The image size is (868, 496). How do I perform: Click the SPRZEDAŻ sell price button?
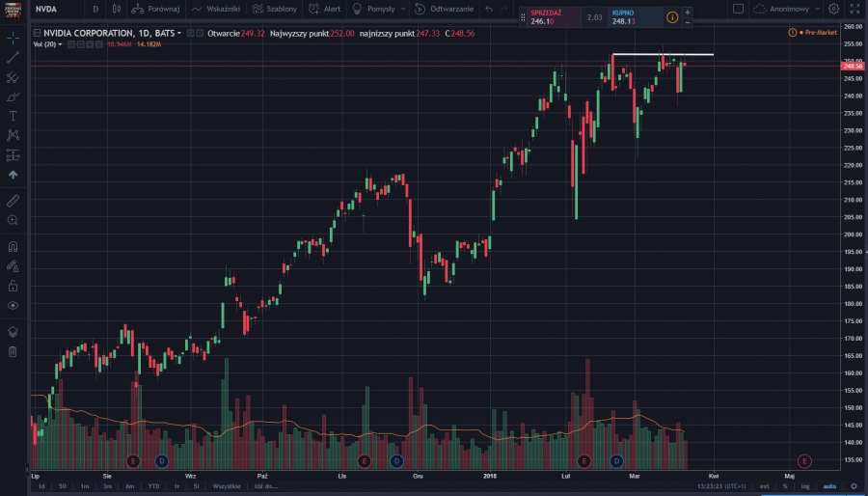pos(554,16)
